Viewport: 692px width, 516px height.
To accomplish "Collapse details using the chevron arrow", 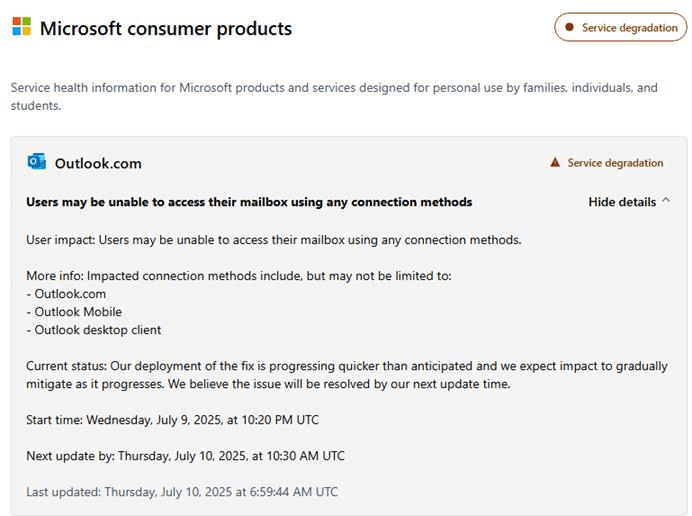I will (x=666, y=202).
